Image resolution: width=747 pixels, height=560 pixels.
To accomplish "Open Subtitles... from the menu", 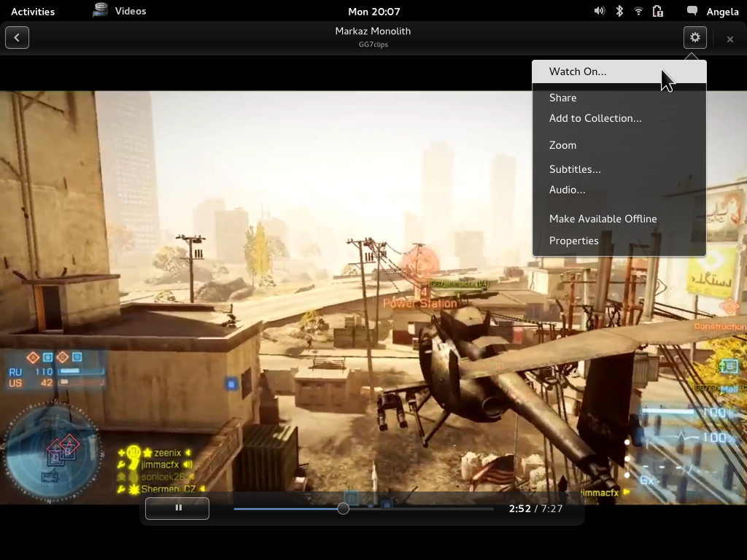I will 619,169.
